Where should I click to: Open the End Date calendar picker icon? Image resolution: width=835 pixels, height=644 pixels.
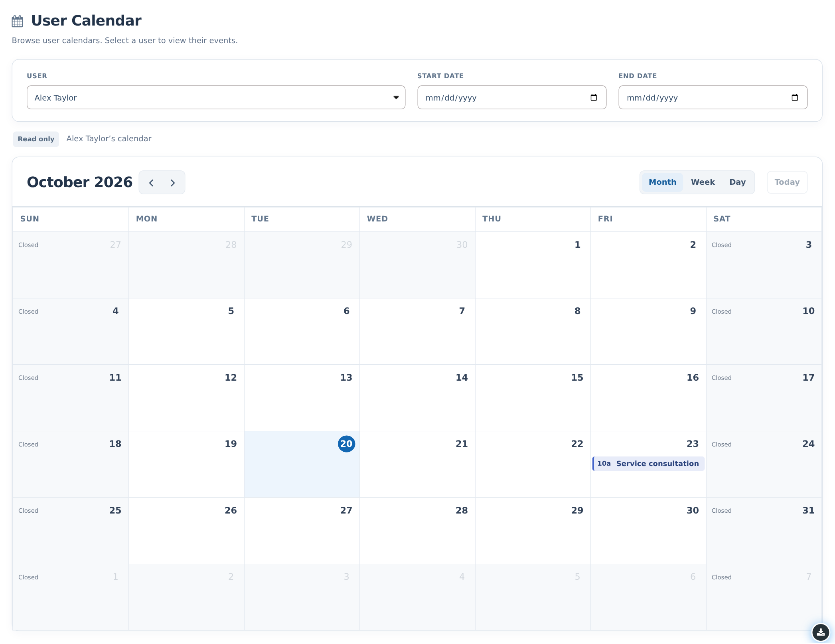point(795,97)
